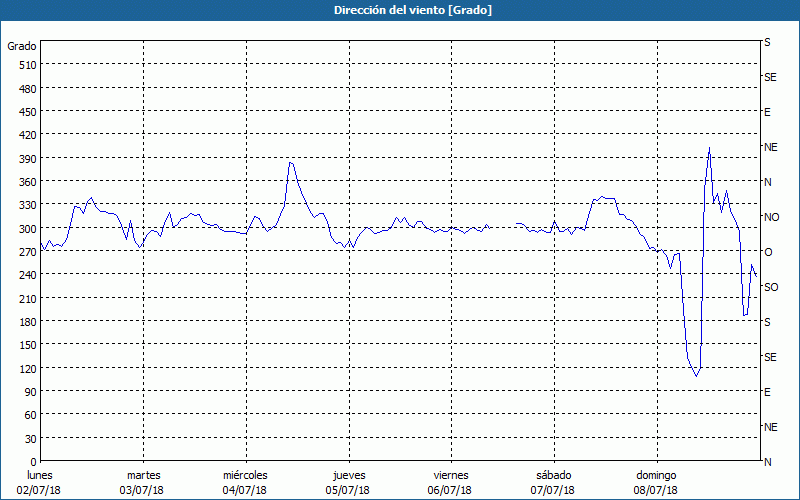Click the "miércoles" day label

tap(245, 475)
